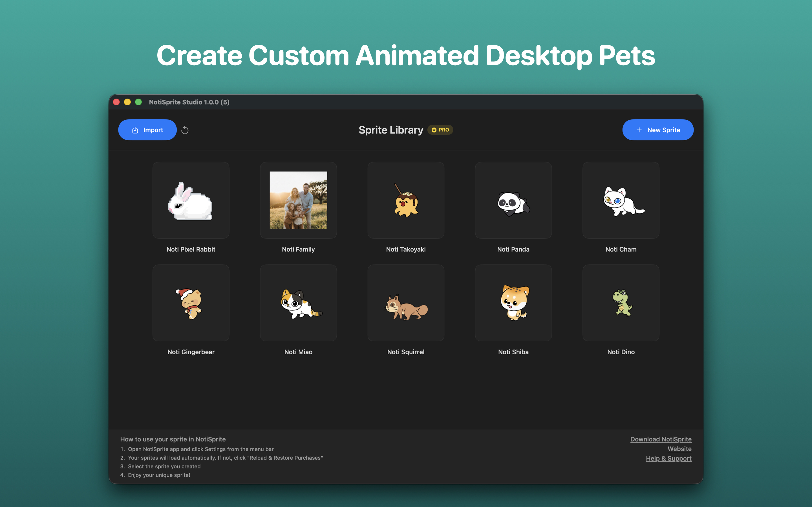Visit the Website link
812x507 pixels.
click(x=679, y=449)
